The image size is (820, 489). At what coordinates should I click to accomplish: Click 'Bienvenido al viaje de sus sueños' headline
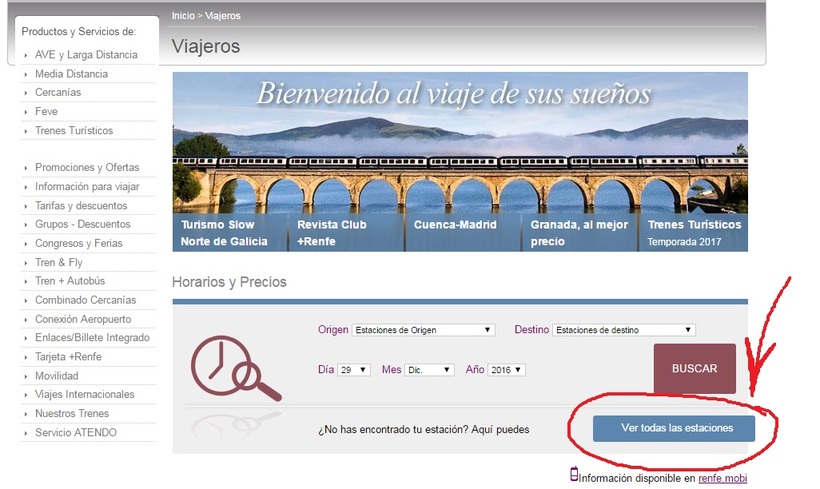click(x=454, y=95)
